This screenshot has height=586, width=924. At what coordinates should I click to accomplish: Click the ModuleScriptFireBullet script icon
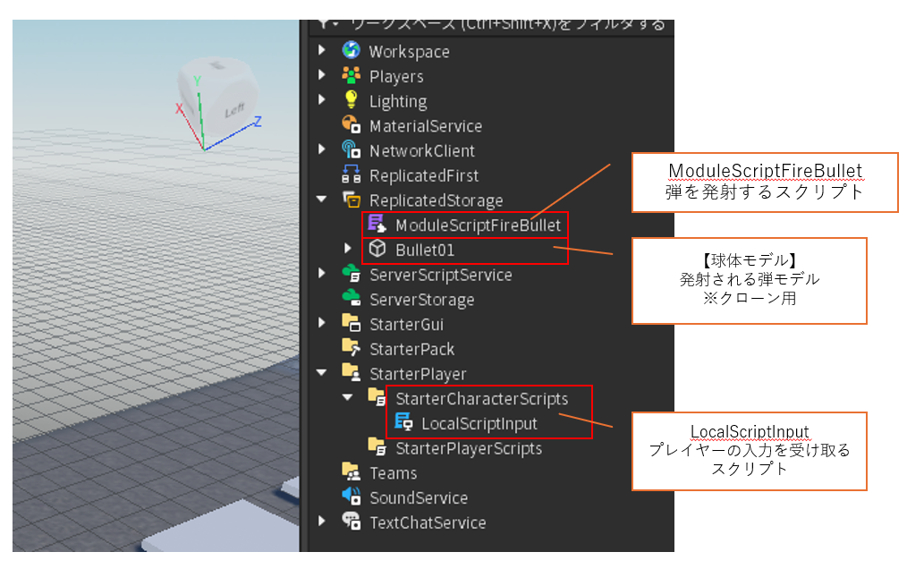point(377,225)
